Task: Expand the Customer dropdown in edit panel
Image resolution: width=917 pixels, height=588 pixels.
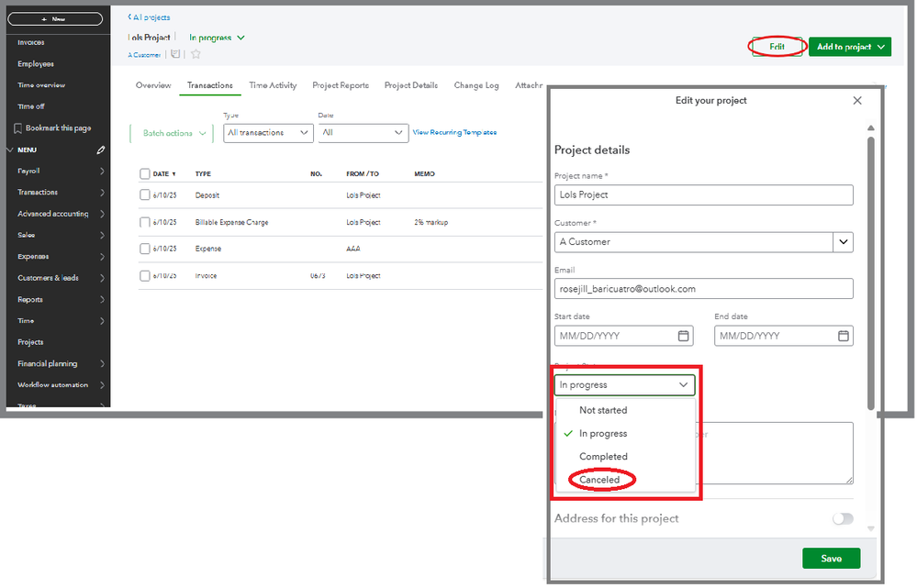Action: pos(843,242)
